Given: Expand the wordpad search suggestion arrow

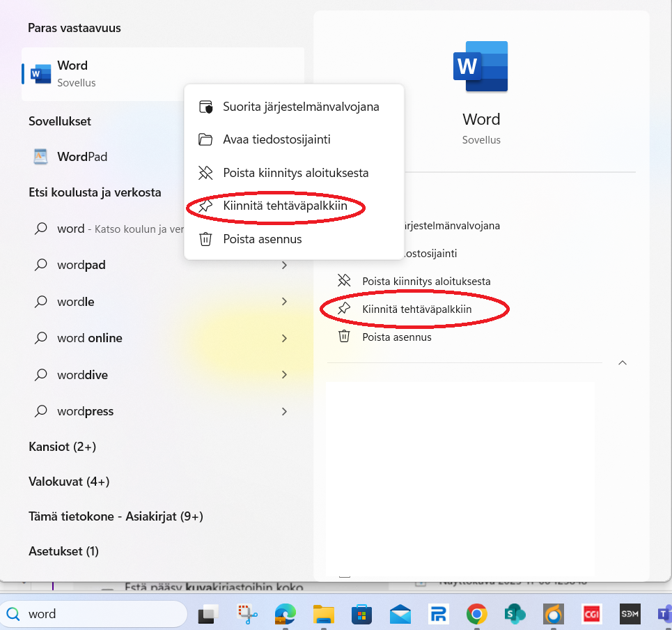Looking at the screenshot, I should (284, 266).
